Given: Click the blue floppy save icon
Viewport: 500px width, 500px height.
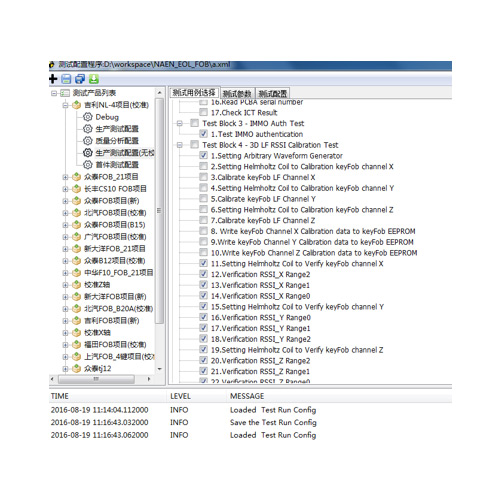Looking at the screenshot, I should point(66,79).
